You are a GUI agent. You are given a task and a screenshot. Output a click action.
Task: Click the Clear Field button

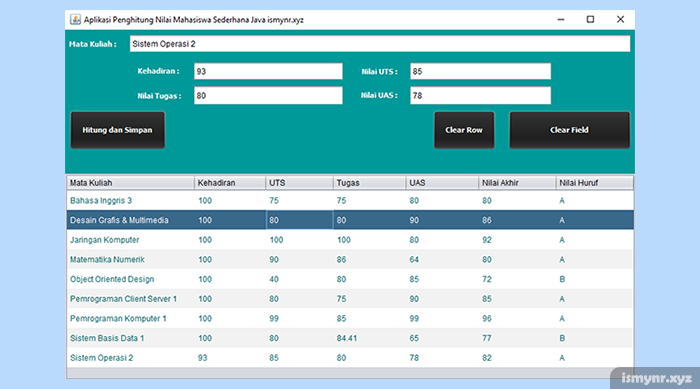click(x=569, y=130)
